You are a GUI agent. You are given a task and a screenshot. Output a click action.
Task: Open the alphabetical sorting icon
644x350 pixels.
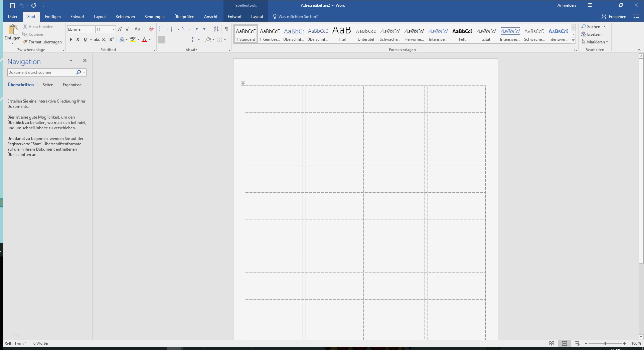pos(215,29)
